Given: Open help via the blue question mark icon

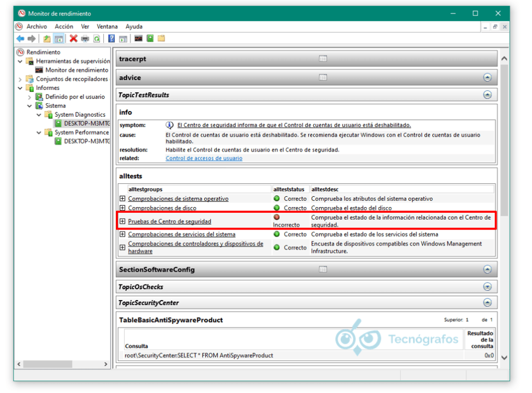Looking at the screenshot, I should [x=111, y=38].
